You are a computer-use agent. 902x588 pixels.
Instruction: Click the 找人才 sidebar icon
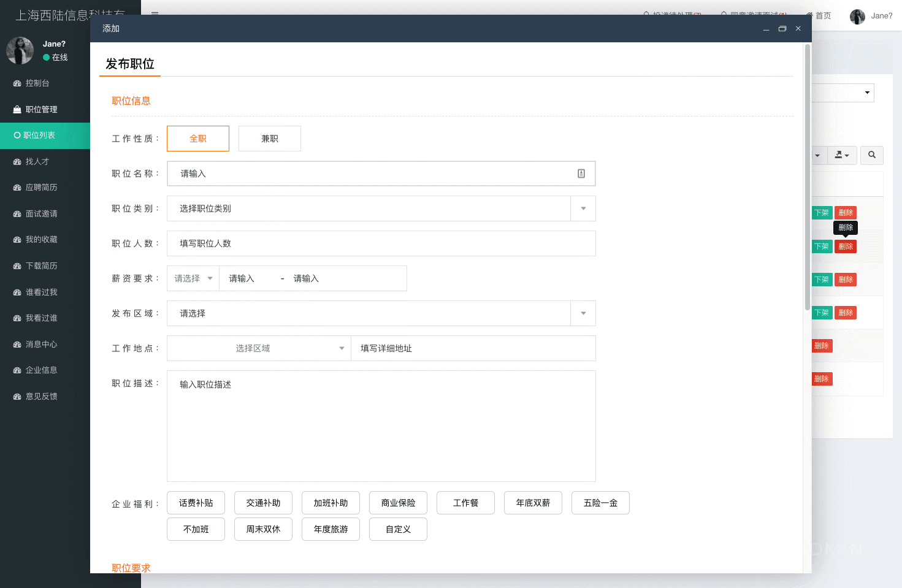[x=17, y=162]
